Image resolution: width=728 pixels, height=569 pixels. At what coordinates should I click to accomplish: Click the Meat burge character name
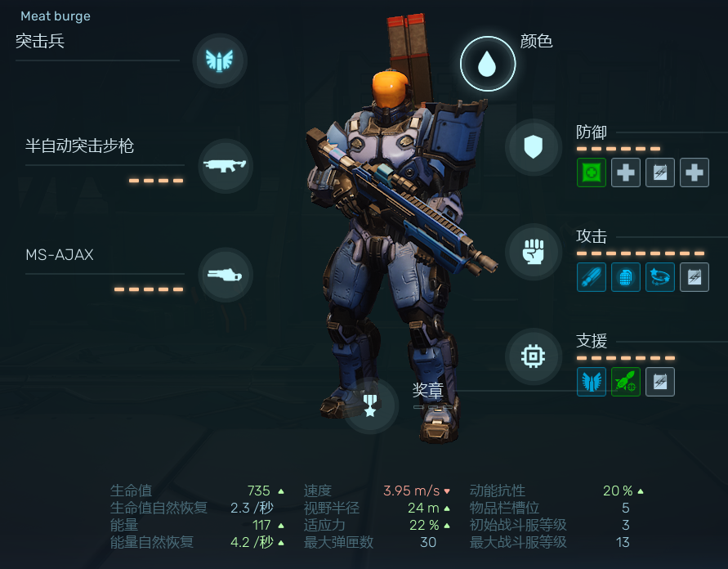pos(56,16)
